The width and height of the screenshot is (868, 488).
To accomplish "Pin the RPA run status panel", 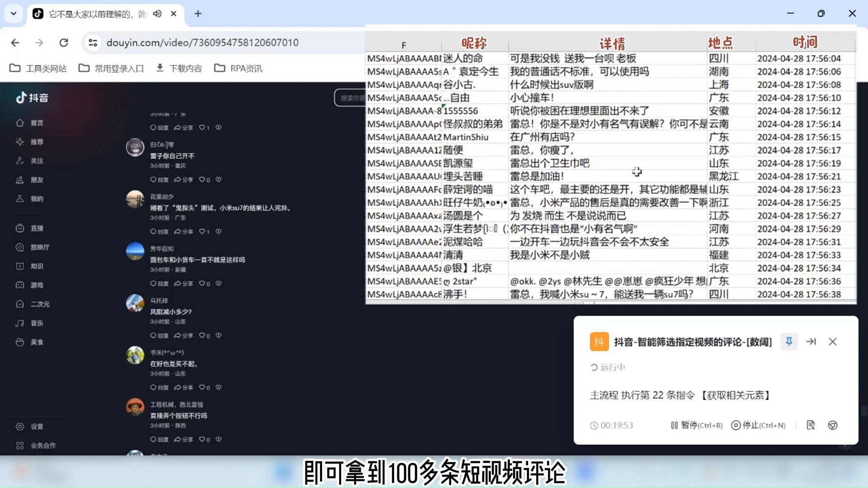I will pyautogui.click(x=789, y=342).
